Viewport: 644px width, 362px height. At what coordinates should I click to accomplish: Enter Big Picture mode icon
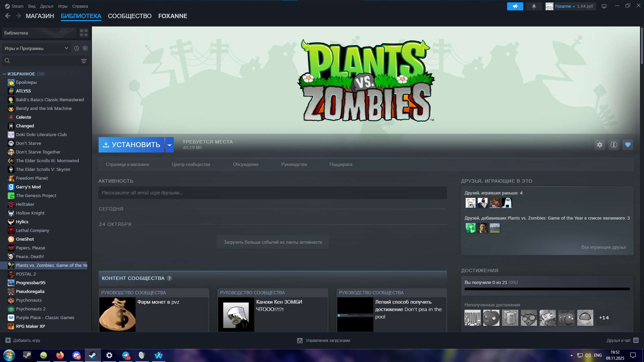coord(604,6)
